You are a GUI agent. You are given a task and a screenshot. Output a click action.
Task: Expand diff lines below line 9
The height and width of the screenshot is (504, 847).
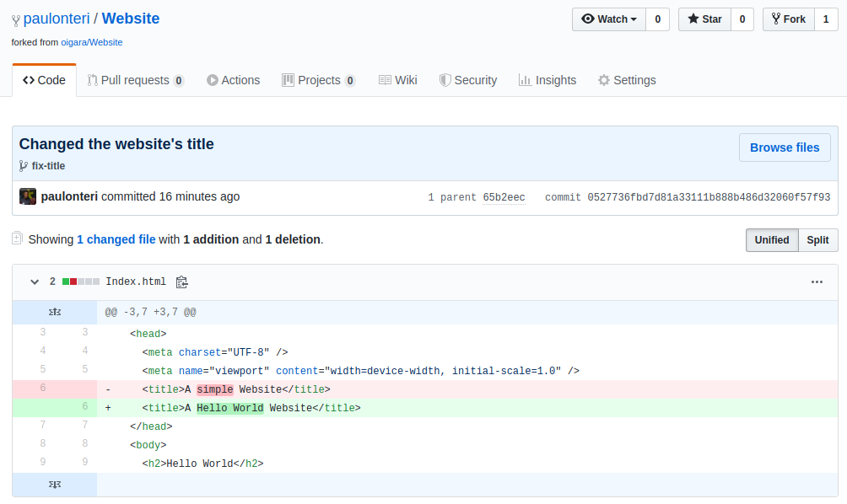(55, 485)
